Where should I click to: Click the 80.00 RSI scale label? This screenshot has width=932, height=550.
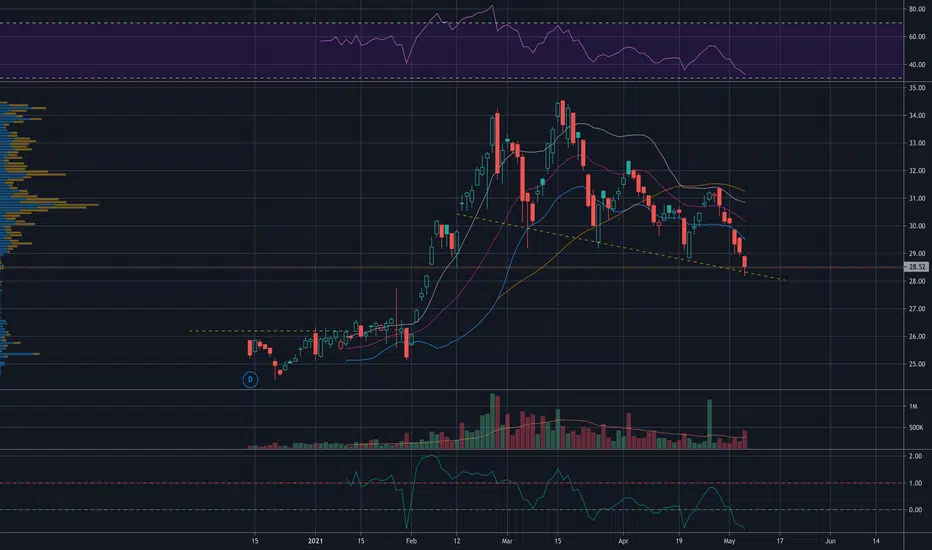point(917,10)
